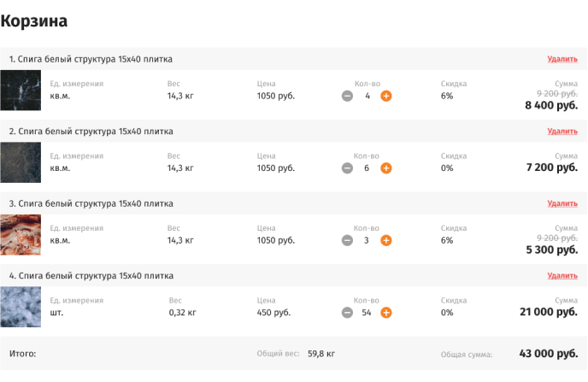Decrease quantity for item 3 with minus
The width and height of the screenshot is (588, 382).
[347, 240]
